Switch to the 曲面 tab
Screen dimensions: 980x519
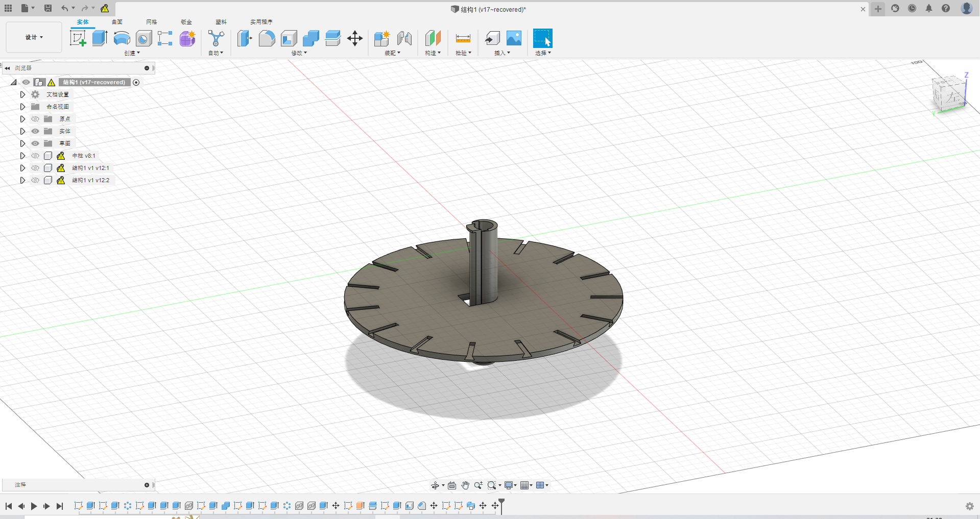(117, 22)
